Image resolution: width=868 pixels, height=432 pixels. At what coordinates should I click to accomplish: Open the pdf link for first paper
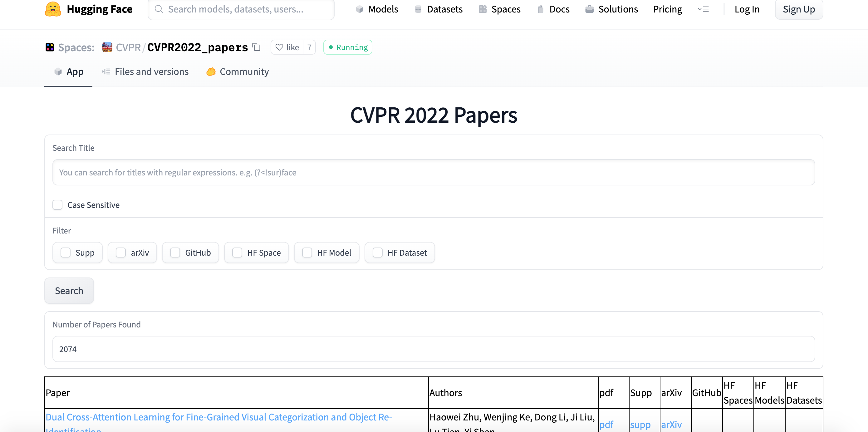606,424
